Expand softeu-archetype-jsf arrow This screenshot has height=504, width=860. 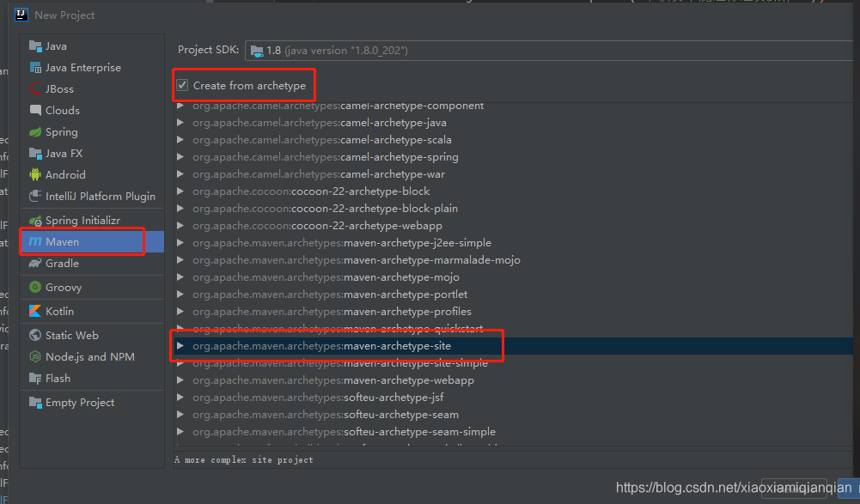180,398
